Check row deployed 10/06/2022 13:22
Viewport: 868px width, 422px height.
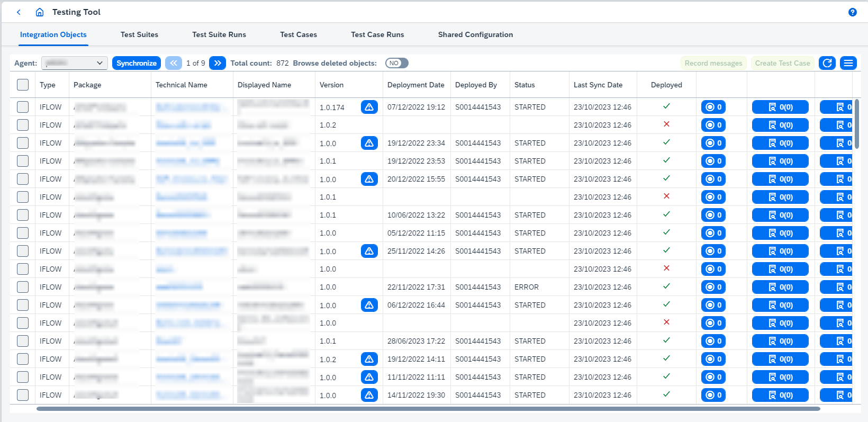click(23, 215)
